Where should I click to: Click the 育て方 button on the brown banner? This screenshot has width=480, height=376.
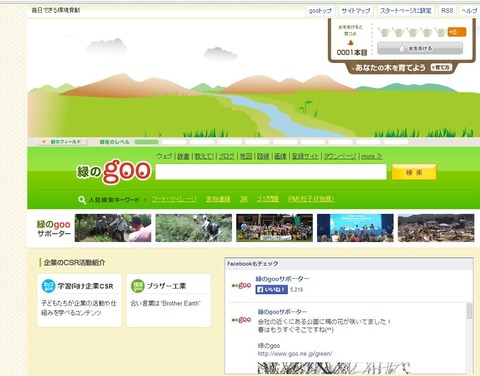point(441,67)
